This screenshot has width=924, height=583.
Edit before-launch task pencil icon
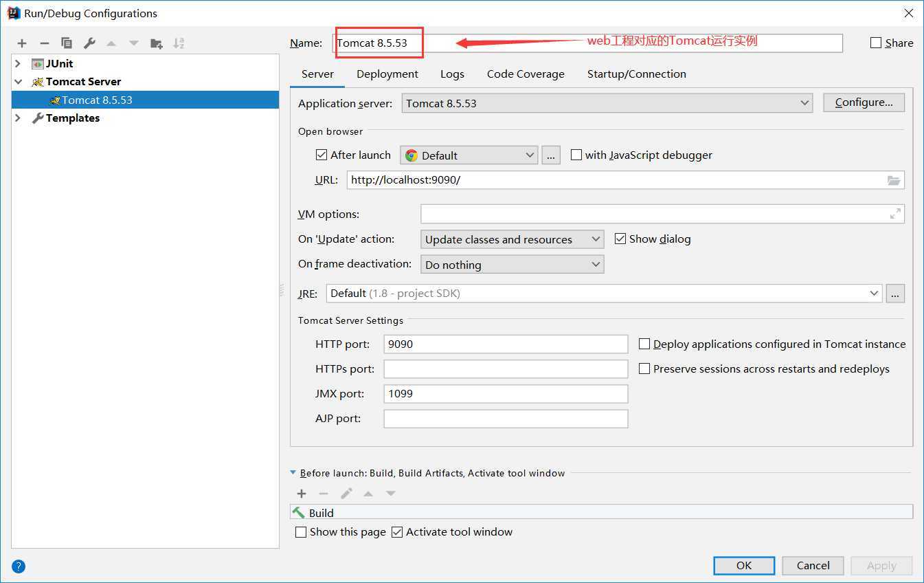click(346, 494)
